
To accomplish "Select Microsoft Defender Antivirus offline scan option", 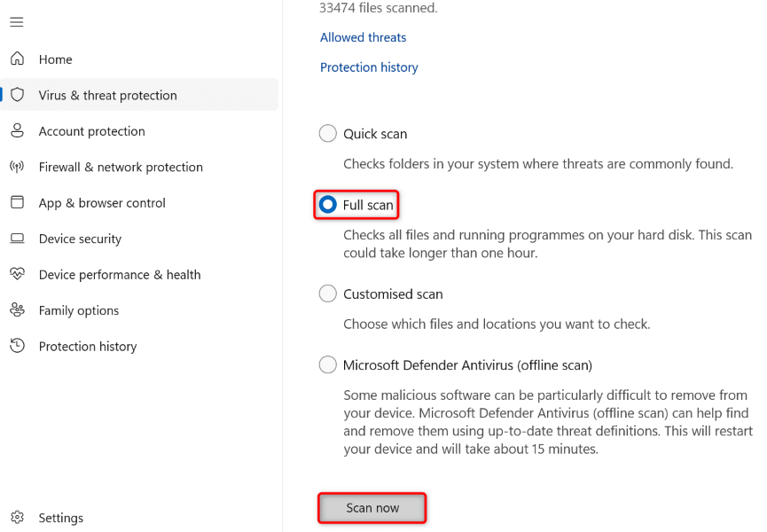I will 328,364.
